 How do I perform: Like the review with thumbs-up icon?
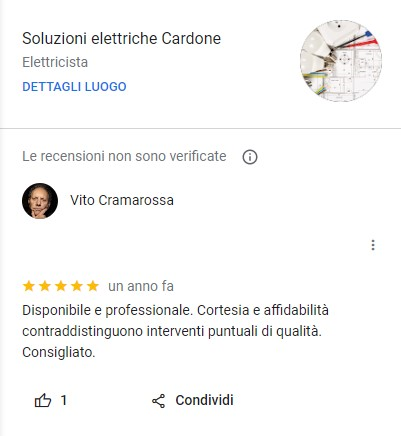43,400
